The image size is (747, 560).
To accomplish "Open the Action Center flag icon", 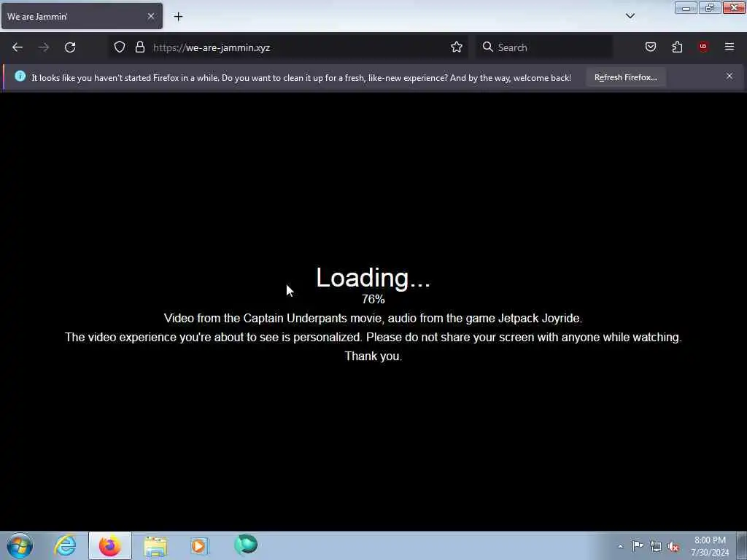I will coord(638,546).
